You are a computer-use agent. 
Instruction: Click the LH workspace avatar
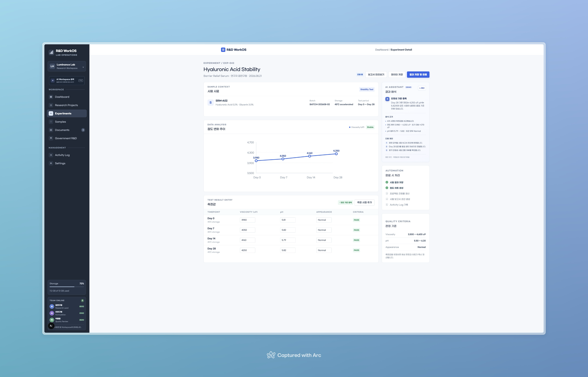pos(52,66)
